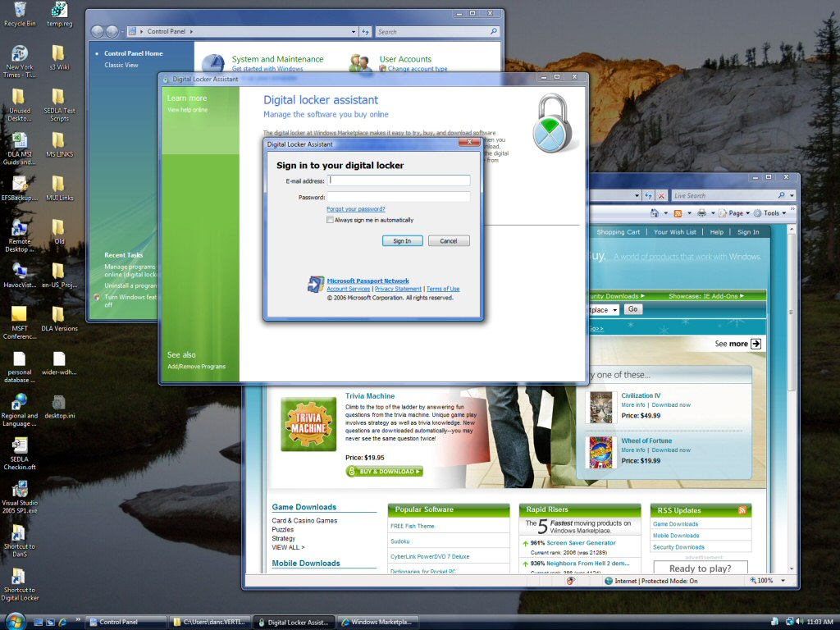Open the zoom level dropdown arrow

(x=783, y=581)
